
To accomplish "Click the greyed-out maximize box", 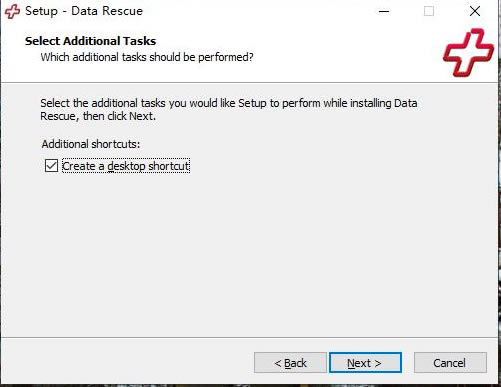I will click(x=429, y=11).
